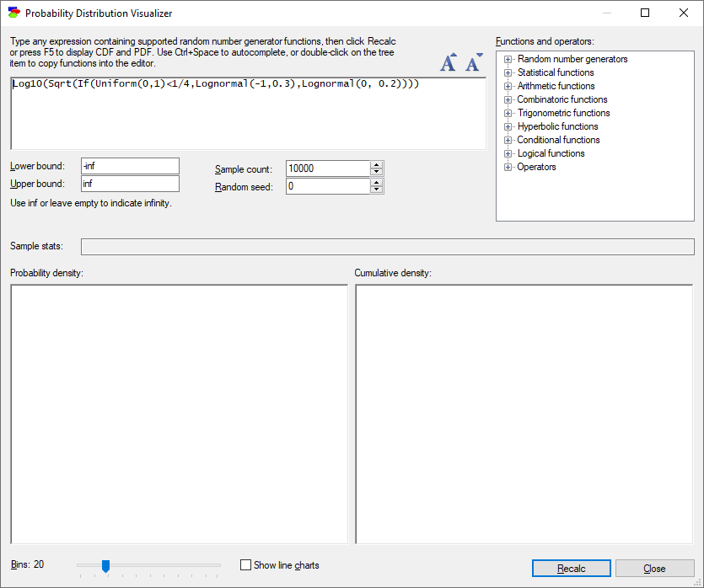704x588 pixels.
Task: Click the Probability density chart area
Action: (179, 414)
